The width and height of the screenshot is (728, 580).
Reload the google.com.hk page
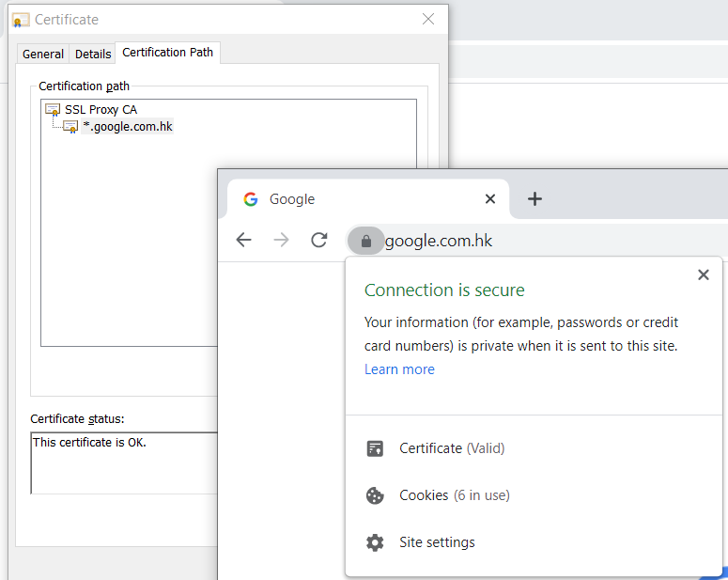tap(318, 240)
